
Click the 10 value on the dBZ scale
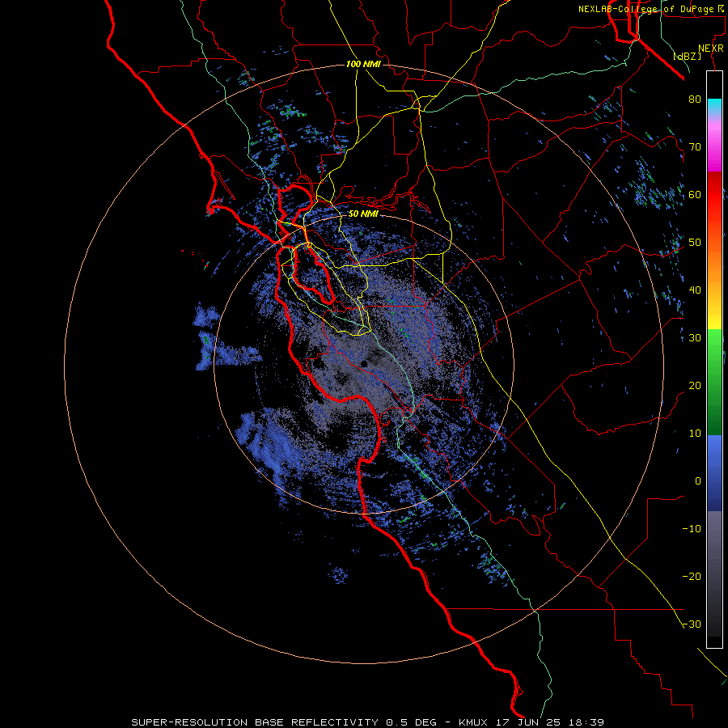(x=695, y=434)
